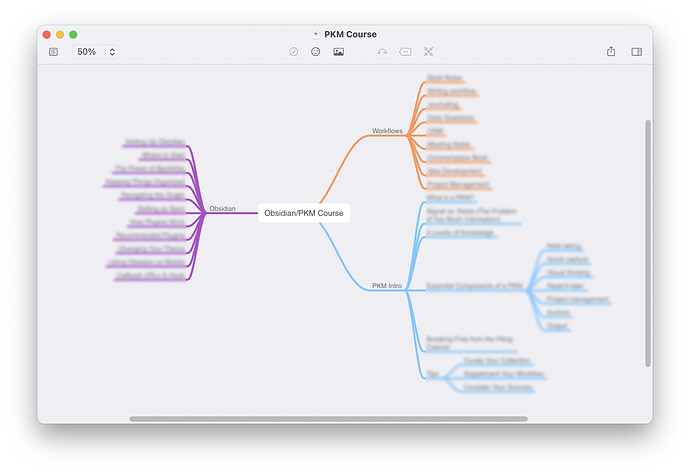Viewport: 690px width, 472px height.
Task: Select the central Obsidian/PKM Course node
Action: pyautogui.click(x=304, y=213)
